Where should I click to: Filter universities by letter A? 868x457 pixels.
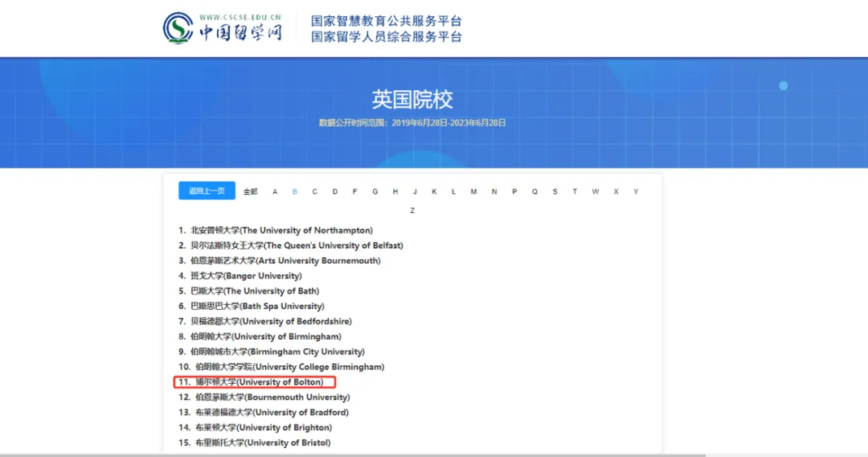[x=275, y=191]
